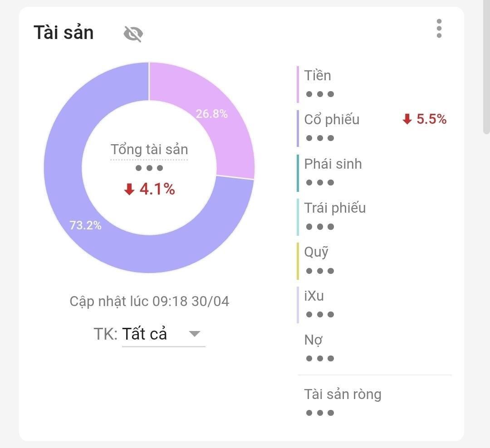Open the Tài sản section title
This screenshot has width=490, height=448.
click(x=64, y=32)
